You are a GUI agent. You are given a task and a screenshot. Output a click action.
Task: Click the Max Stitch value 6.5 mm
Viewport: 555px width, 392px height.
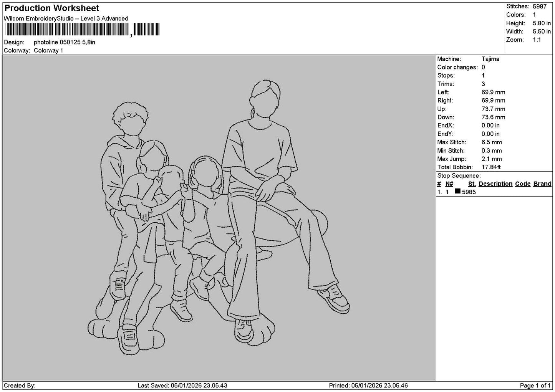(x=492, y=142)
